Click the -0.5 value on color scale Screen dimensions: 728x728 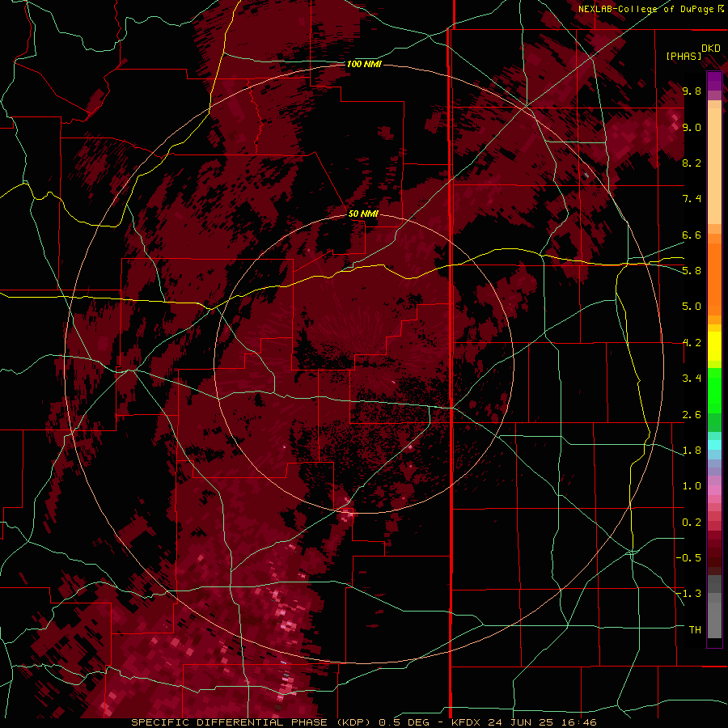[689, 558]
